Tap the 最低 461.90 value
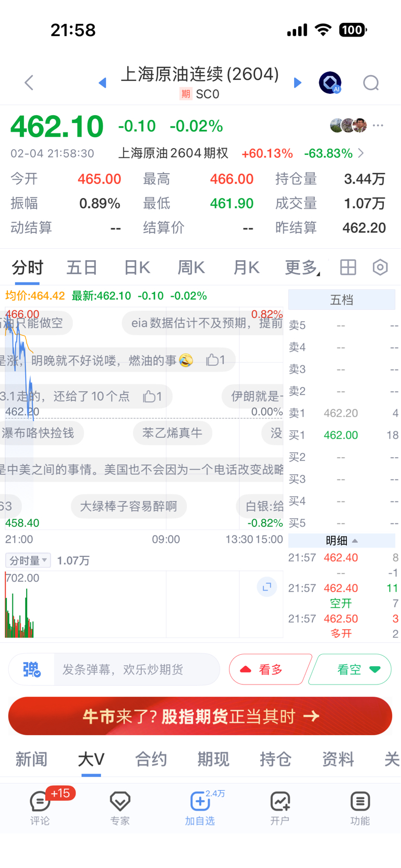Image resolution: width=401 pixels, height=868 pixels. tap(232, 203)
